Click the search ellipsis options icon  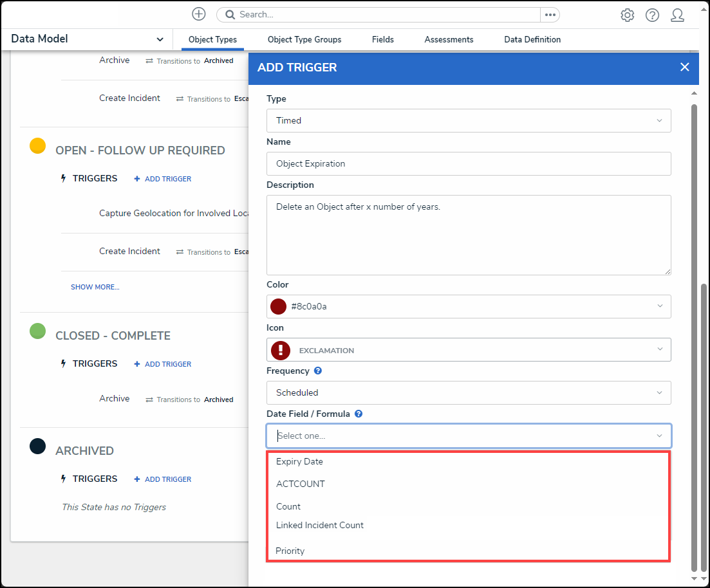tap(550, 15)
